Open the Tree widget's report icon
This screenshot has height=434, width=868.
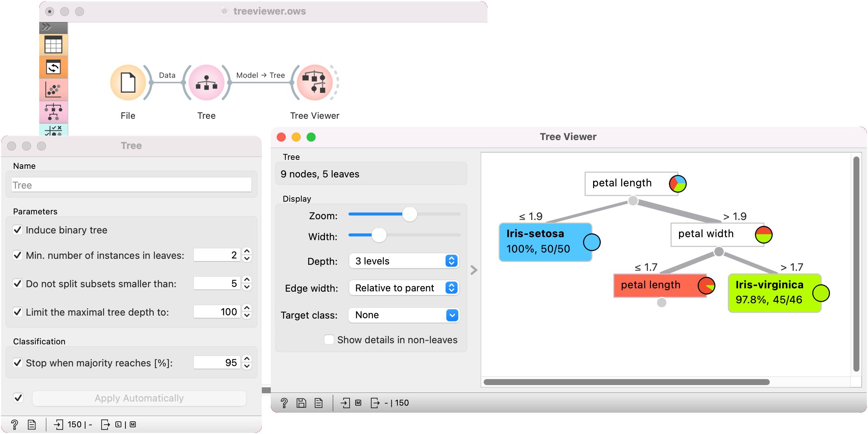[32, 424]
